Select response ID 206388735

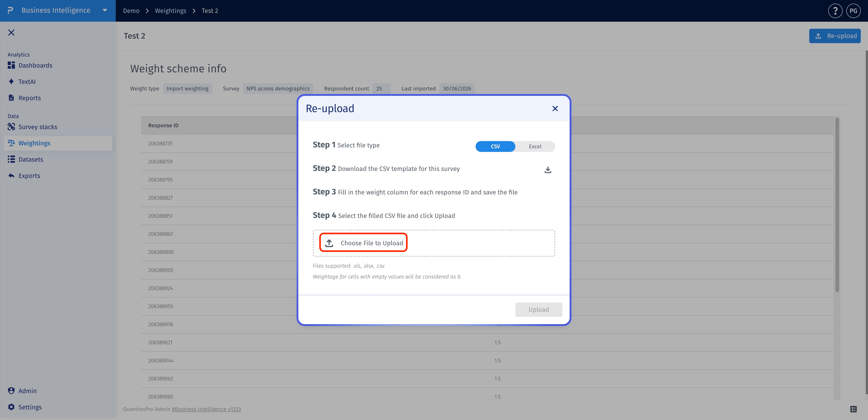160,144
